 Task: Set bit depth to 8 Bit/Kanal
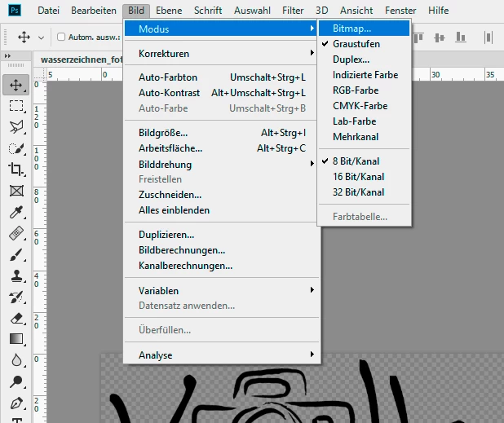tap(365, 161)
